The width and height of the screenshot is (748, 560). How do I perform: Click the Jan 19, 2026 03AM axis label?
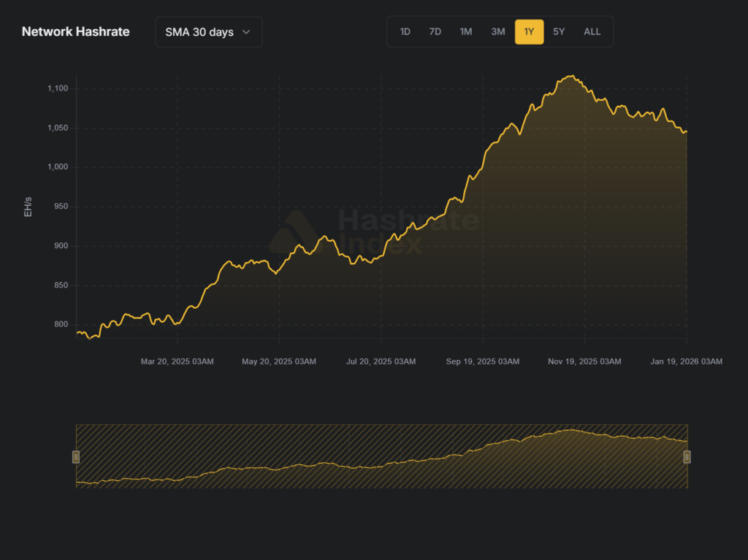(686, 361)
